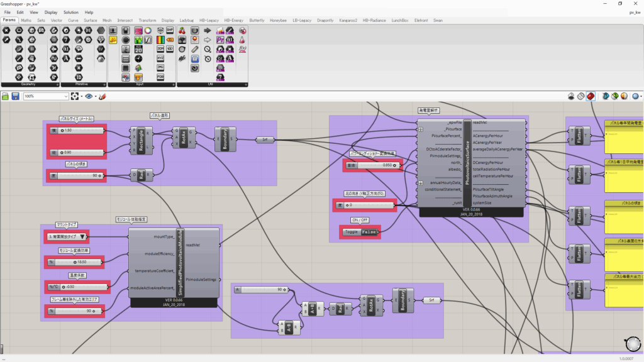This screenshot has height=362, width=644.
Task: Expand the Geometry panel in the ribbon
Action: pyautogui.click(x=57, y=84)
